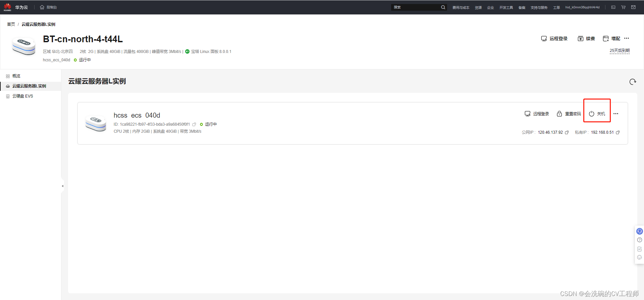The width and height of the screenshot is (644, 300).
Task: Open the shopping cart icon
Action: pyautogui.click(x=623, y=7)
